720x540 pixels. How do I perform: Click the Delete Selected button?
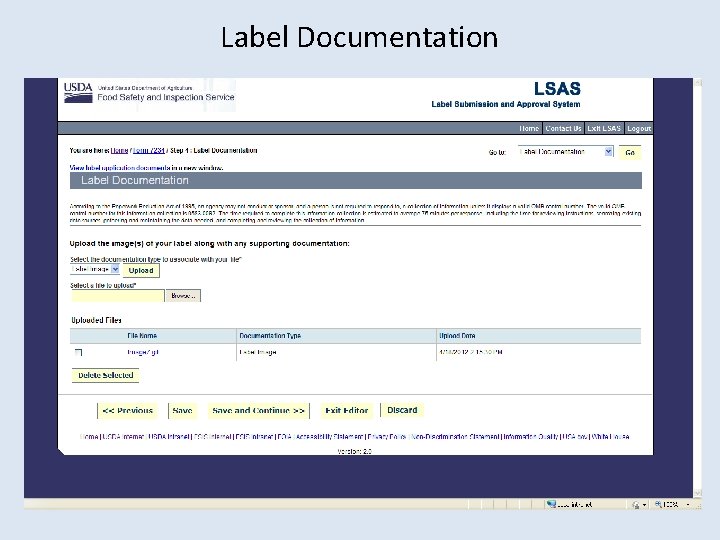pyautogui.click(x=106, y=375)
